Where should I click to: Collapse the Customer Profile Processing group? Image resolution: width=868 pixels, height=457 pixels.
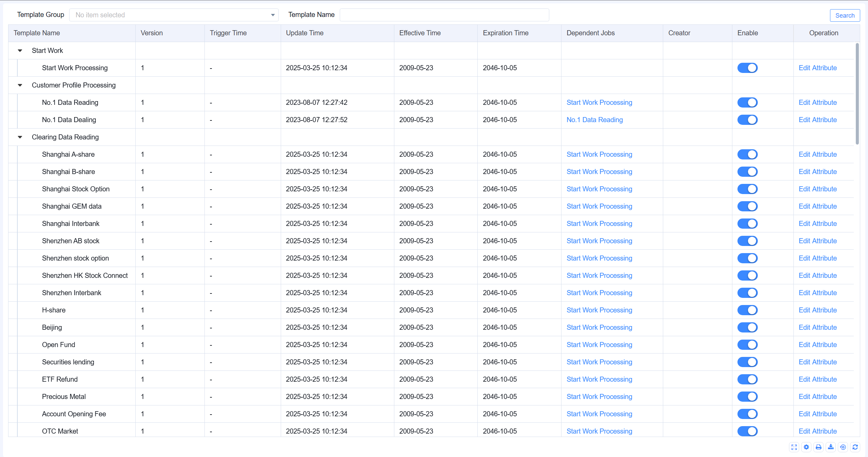pos(20,85)
